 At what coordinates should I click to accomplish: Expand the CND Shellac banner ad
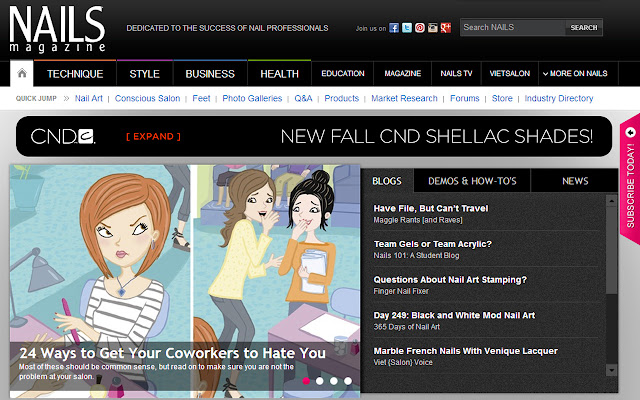coord(153,136)
